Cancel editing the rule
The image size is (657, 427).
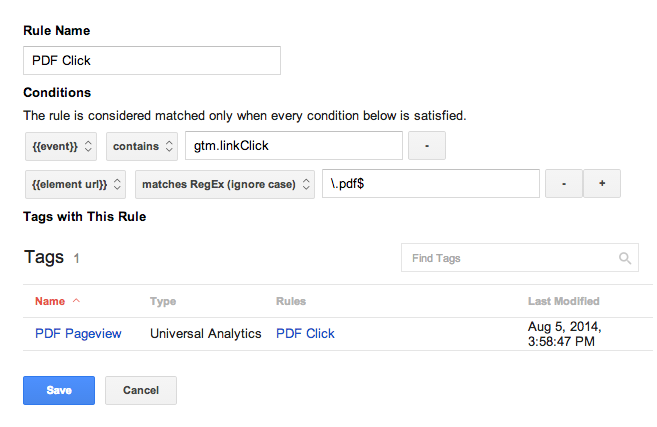[x=141, y=390]
